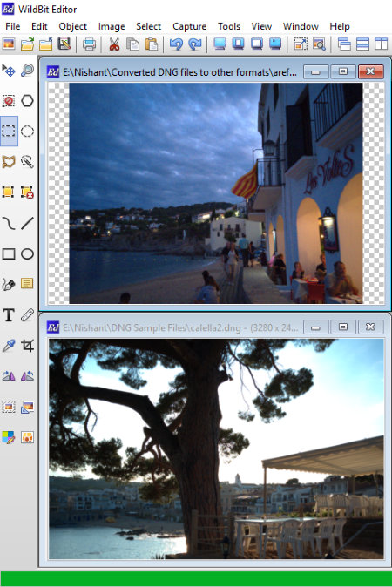Click the first monitor screen icon in toolbar
392x587 pixels.
coord(220,44)
